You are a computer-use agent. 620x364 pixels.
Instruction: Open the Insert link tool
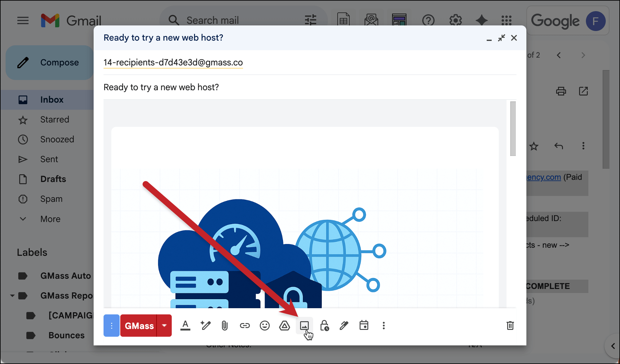coord(245,326)
